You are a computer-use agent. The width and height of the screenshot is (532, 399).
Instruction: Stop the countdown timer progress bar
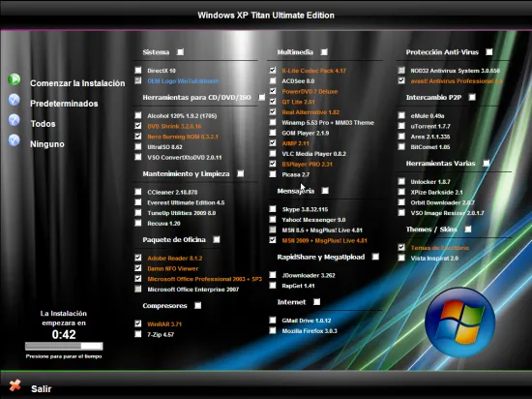tap(64, 346)
